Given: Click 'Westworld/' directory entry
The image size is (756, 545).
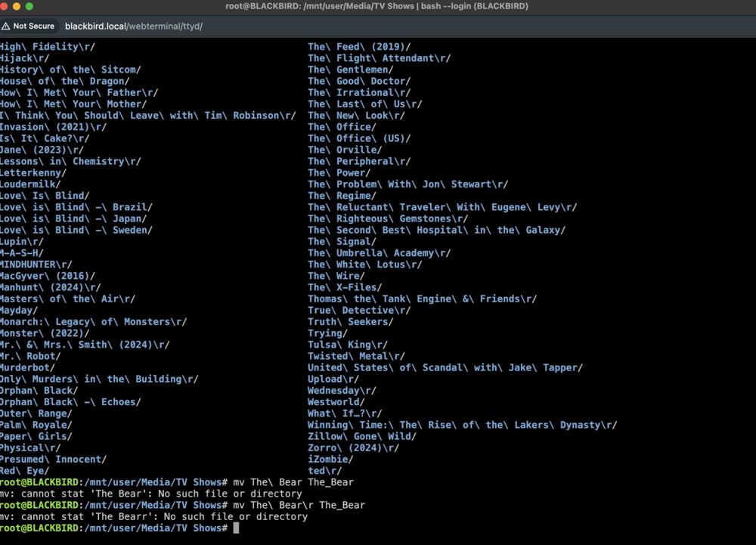Looking at the screenshot, I should (336, 402).
